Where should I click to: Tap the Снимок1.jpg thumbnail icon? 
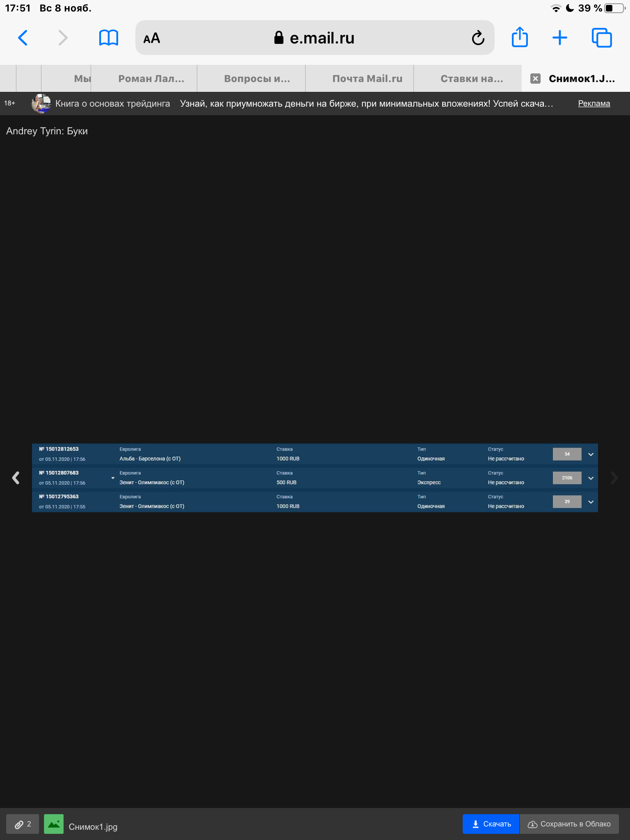point(54,824)
